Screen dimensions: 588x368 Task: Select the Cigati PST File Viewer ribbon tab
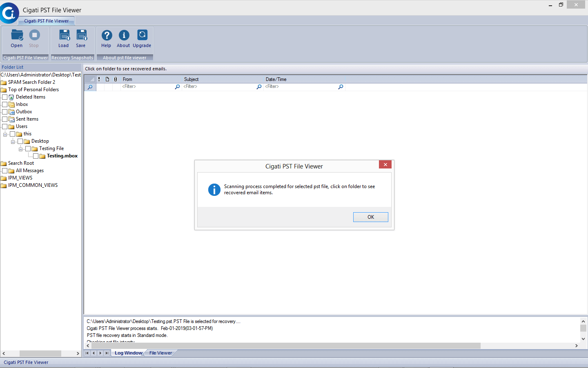point(46,21)
